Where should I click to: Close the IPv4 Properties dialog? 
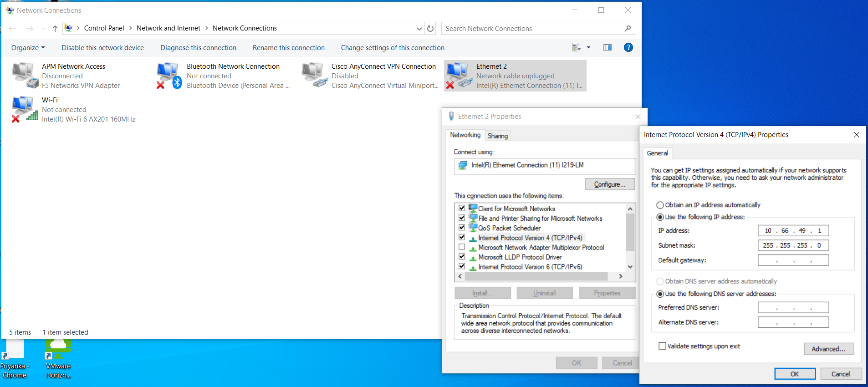pyautogui.click(x=857, y=135)
